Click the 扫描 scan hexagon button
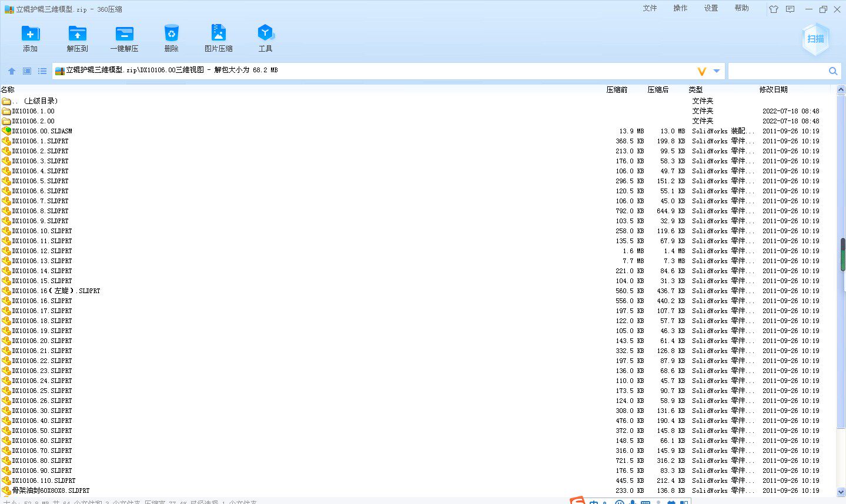Viewport: 846px width, 504px height. click(x=815, y=39)
